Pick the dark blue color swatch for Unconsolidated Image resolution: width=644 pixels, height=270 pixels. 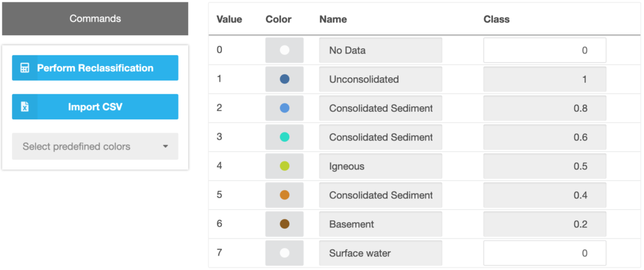click(x=284, y=79)
